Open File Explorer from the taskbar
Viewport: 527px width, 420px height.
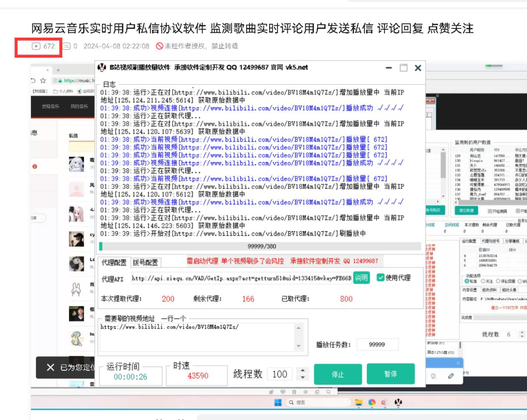coord(359,402)
